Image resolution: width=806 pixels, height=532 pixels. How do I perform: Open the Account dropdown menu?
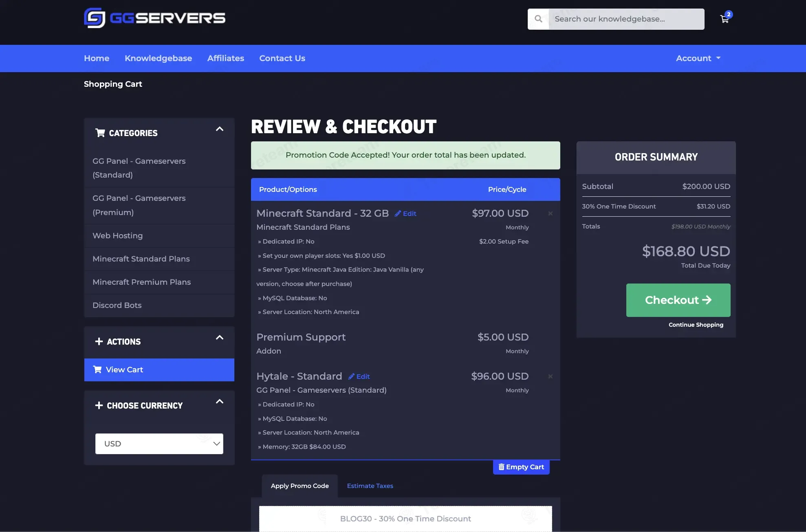[x=698, y=58]
